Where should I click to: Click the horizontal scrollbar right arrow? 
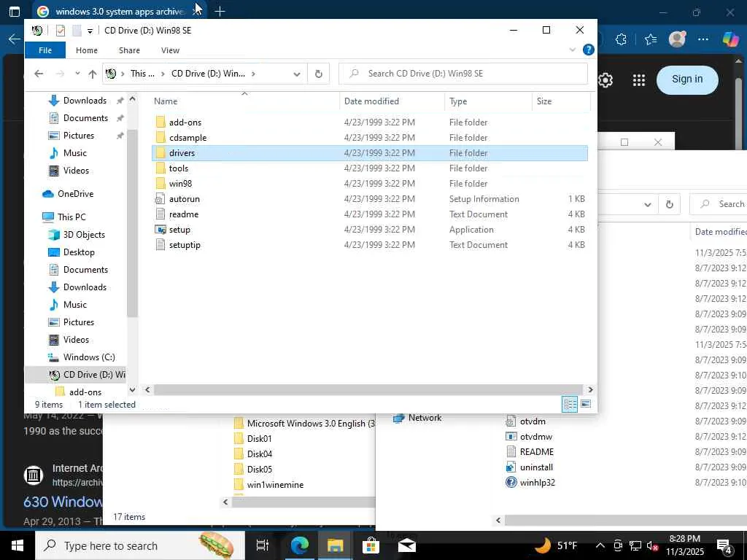point(590,389)
